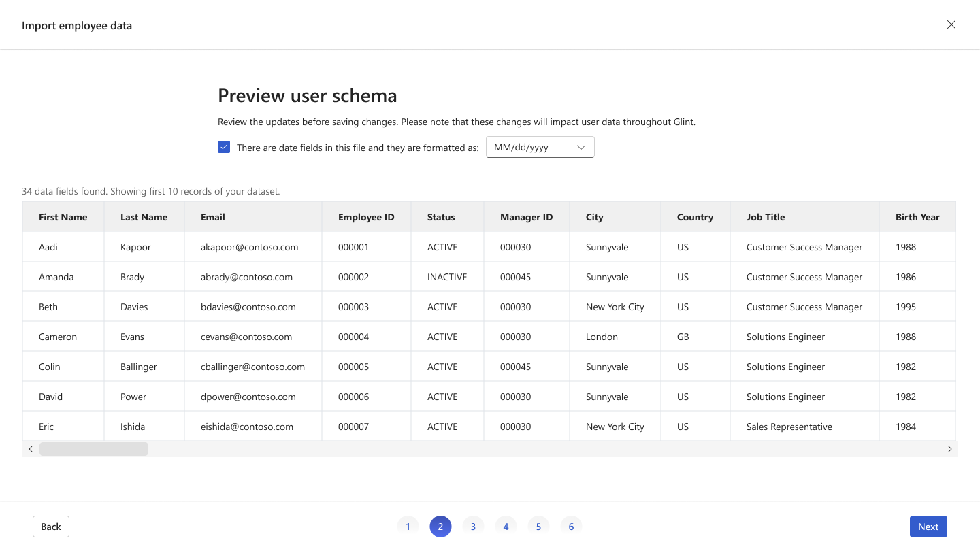The height and width of the screenshot is (551, 980).
Task: Select the first name Beth
Action: 48,307
